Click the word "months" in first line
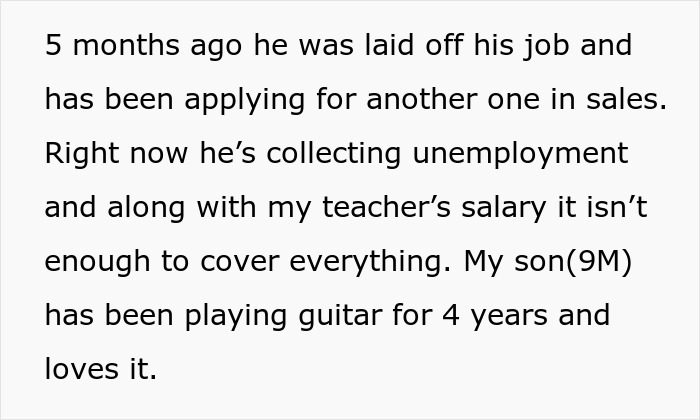This screenshot has width=700, height=420. click(120, 46)
